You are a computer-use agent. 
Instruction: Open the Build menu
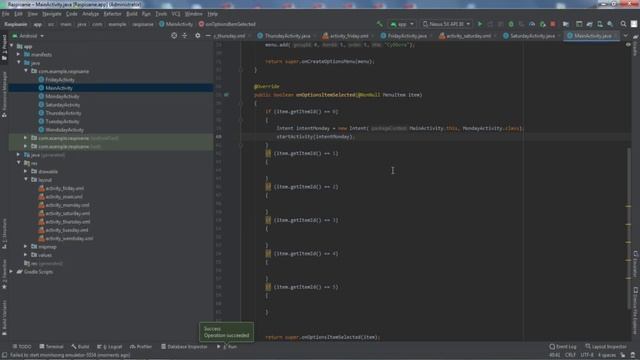coord(131,14)
